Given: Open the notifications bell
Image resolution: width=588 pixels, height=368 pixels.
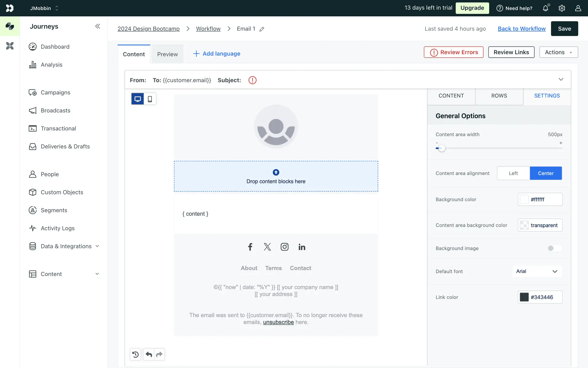Looking at the screenshot, I should point(545,8).
